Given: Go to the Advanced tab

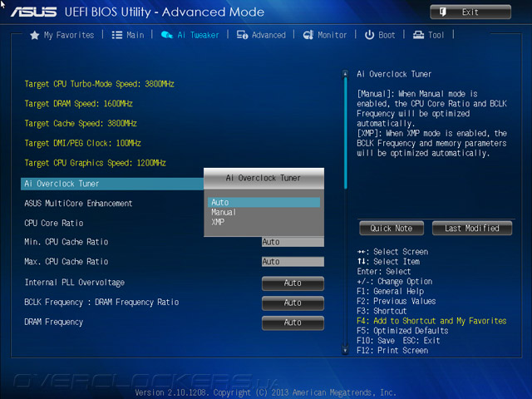Looking at the screenshot, I should click(261, 35).
